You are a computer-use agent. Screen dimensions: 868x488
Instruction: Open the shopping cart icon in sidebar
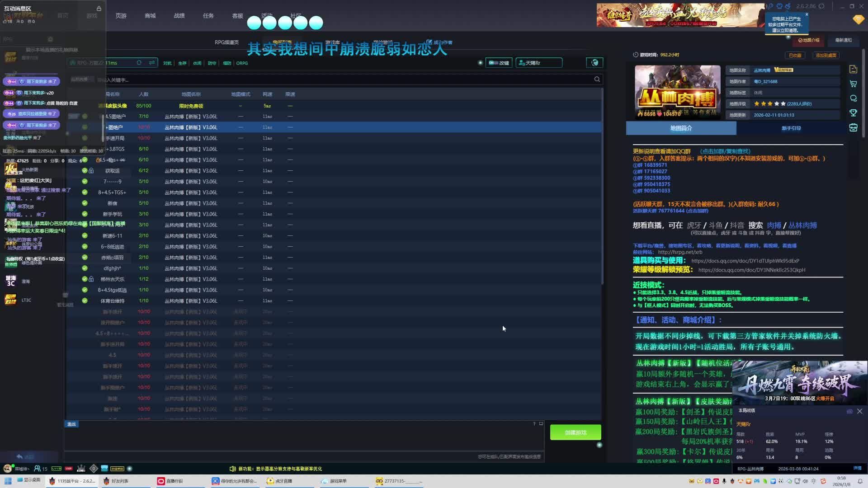coord(853,84)
